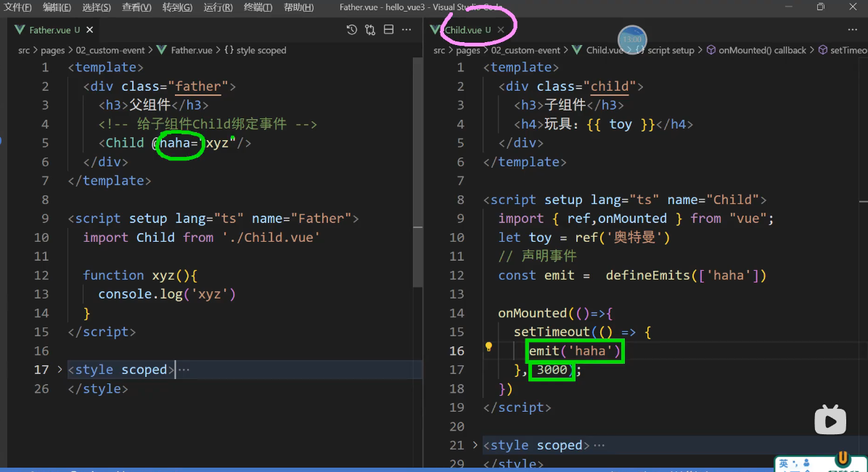
Task: Click 'pages' breadcrumb in the left editor
Action: tap(52, 50)
